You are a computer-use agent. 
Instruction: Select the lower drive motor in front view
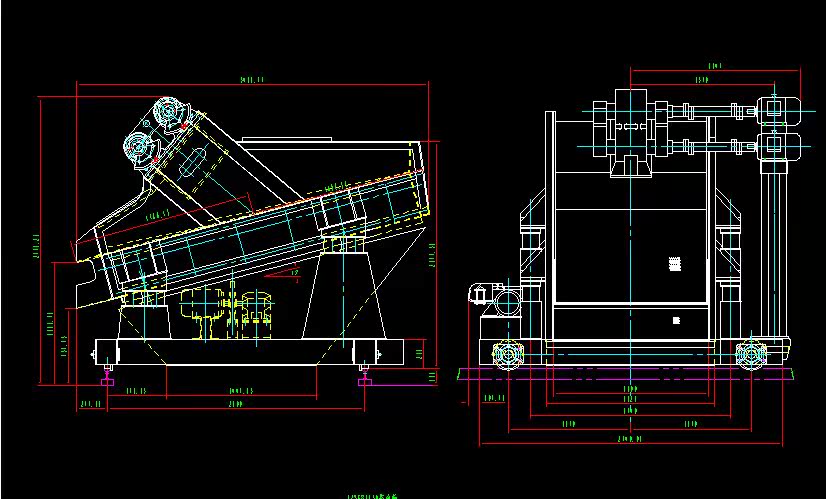[779, 146]
